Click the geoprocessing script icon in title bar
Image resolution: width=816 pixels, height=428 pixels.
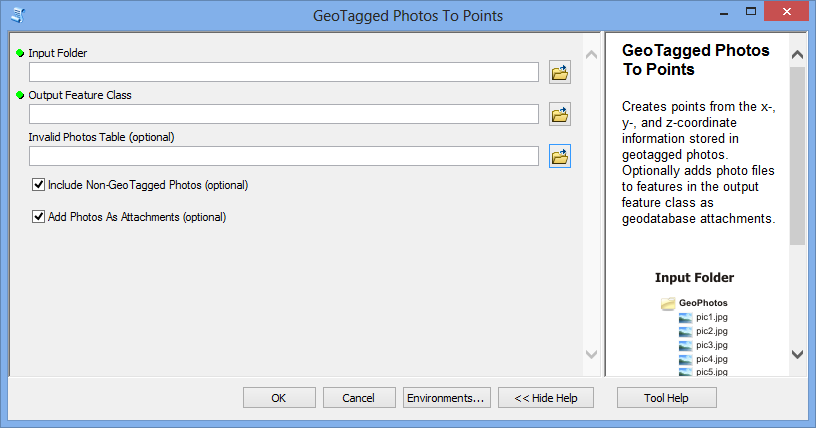point(18,16)
